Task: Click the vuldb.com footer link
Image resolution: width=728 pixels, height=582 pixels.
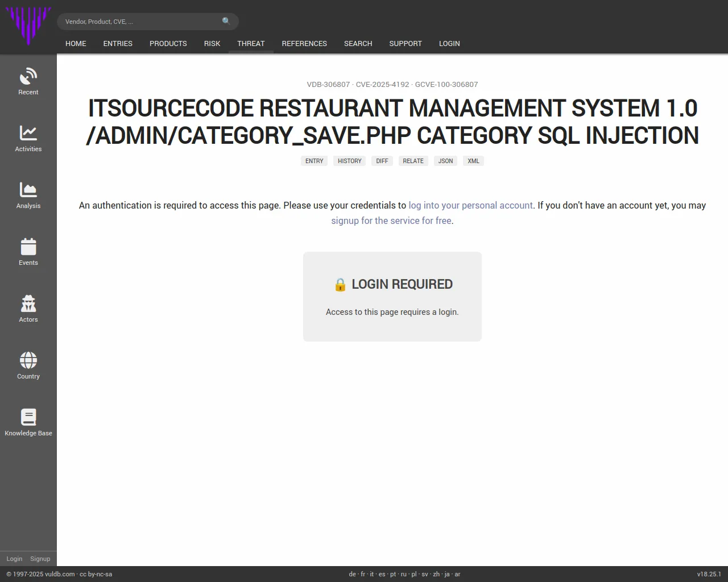Action: pyautogui.click(x=60, y=574)
